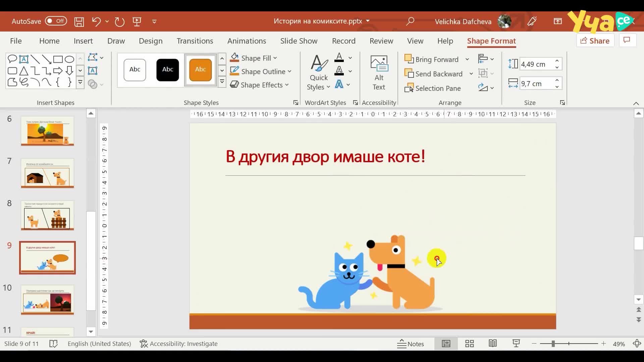Switch to the Transitions tab
The width and height of the screenshot is (644, 362).
click(195, 41)
